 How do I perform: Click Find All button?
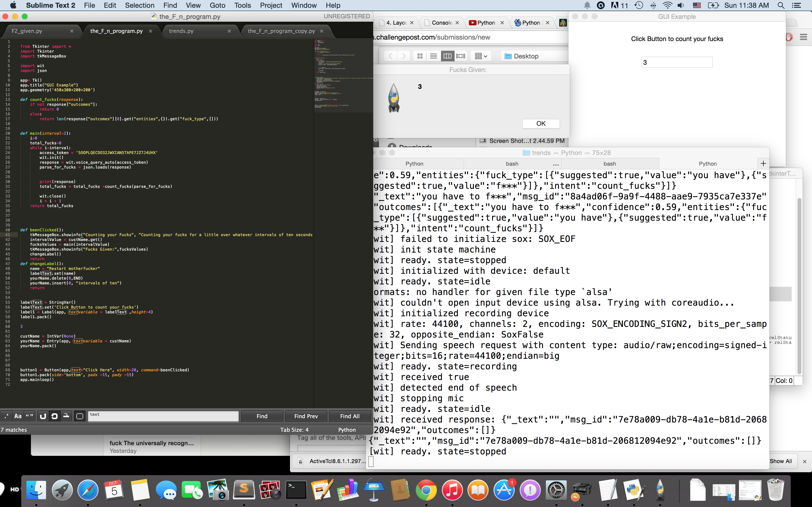350,416
